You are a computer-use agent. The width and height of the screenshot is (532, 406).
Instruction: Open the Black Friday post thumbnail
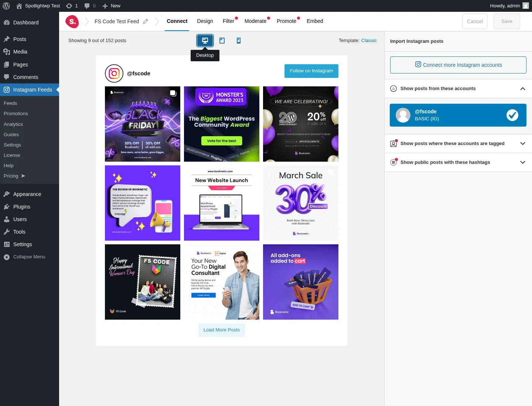point(143,124)
